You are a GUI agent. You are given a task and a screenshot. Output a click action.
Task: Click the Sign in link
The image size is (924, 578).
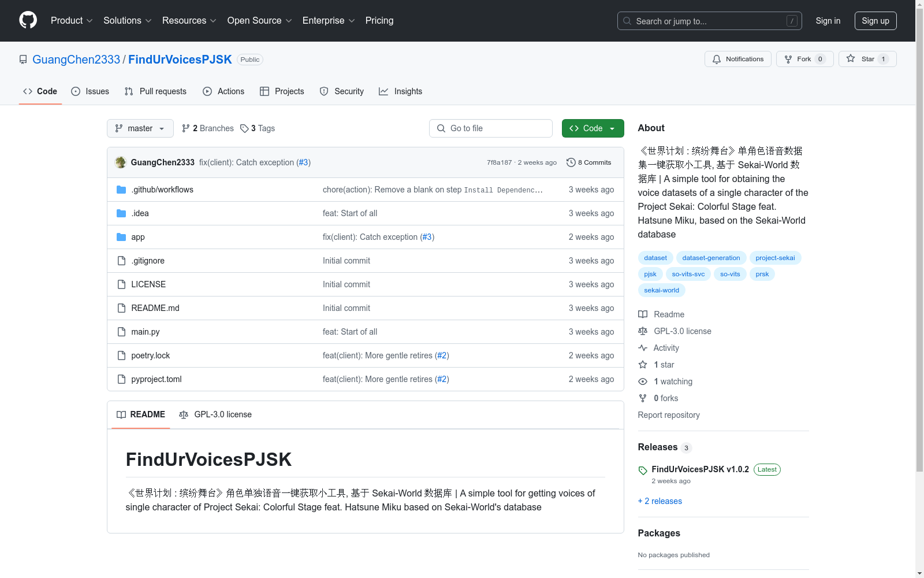[828, 21]
